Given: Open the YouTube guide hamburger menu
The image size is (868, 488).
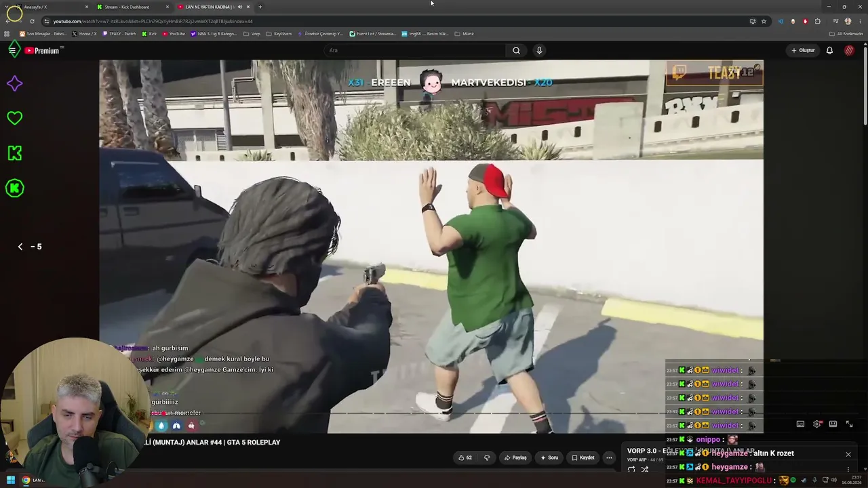Looking at the screenshot, I should coord(12,50).
